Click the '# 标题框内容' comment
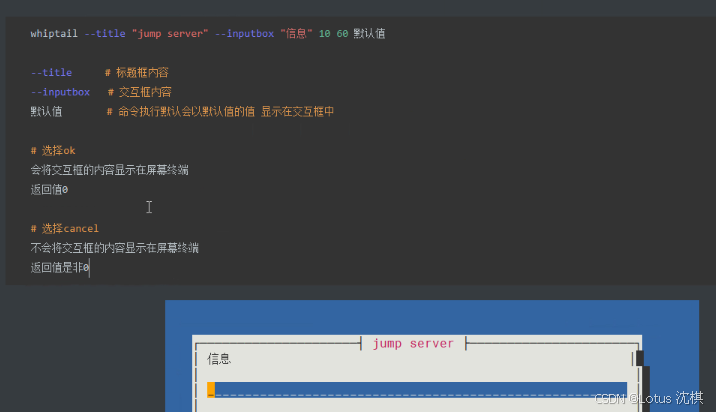 137,72
